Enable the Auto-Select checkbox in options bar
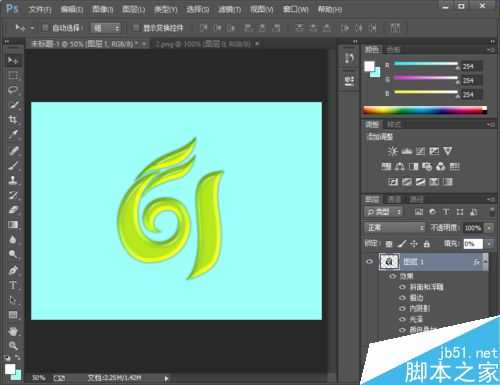Viewport: 500px width, 385px height. [45, 28]
